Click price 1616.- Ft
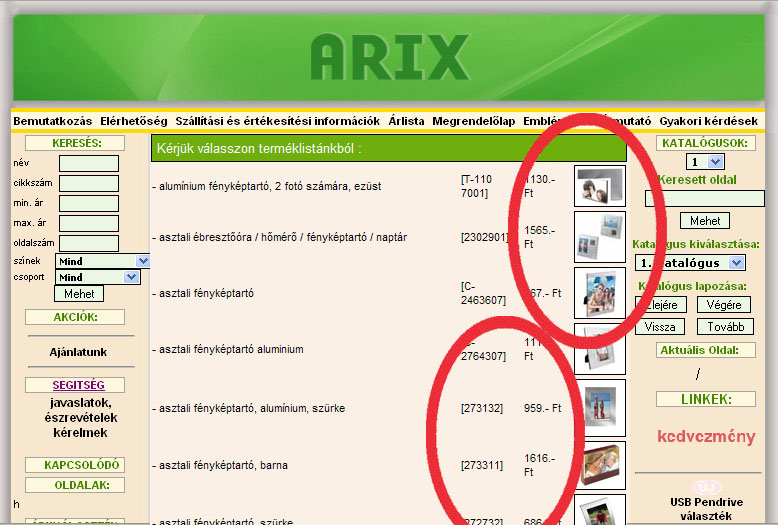The image size is (778, 525). pos(539,465)
